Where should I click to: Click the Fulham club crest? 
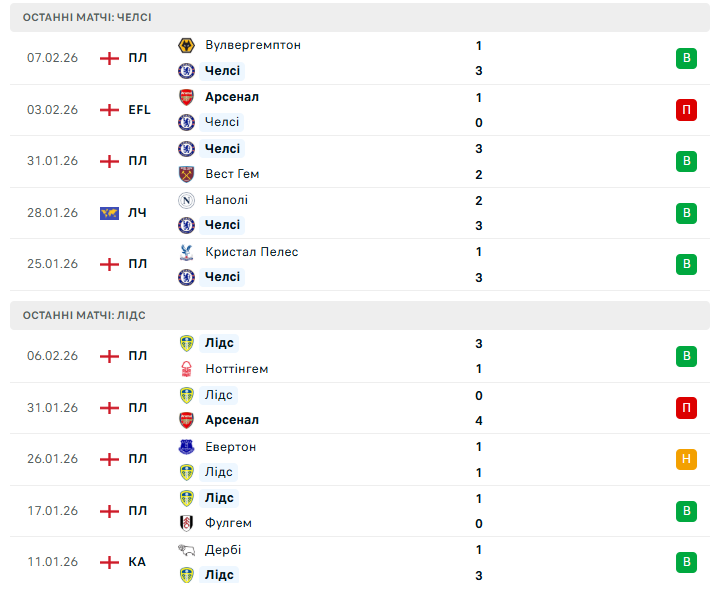tap(186, 523)
